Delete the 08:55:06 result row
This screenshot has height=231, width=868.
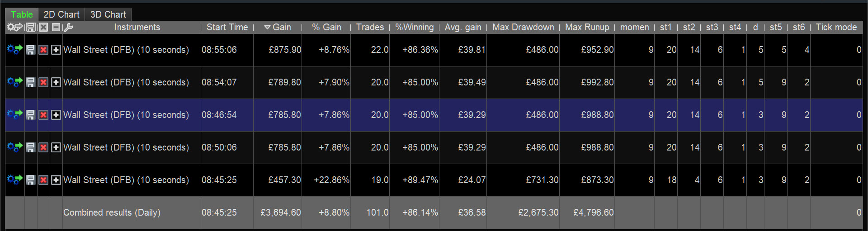click(x=43, y=50)
